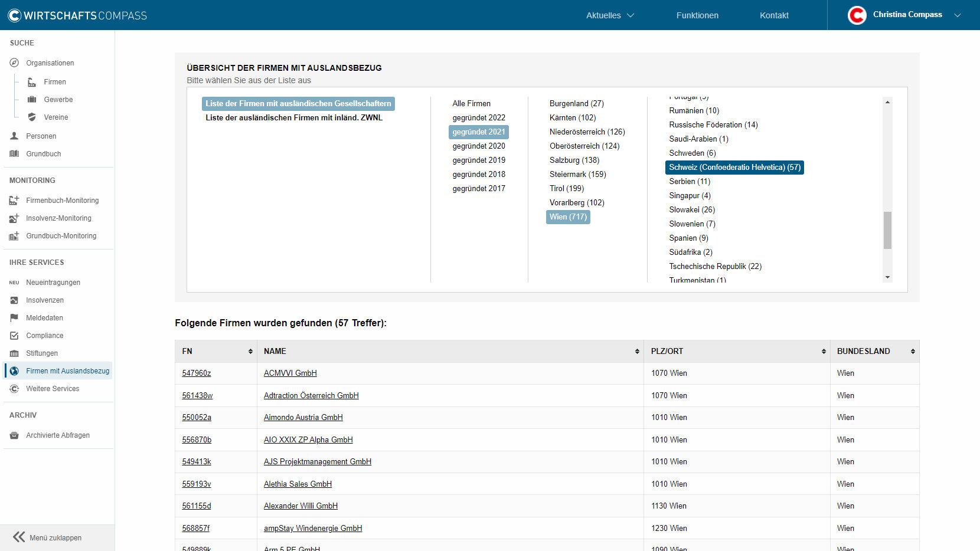This screenshot has height=551, width=980.
Task: Click the country list scrollbar thumb
Action: tap(887, 230)
